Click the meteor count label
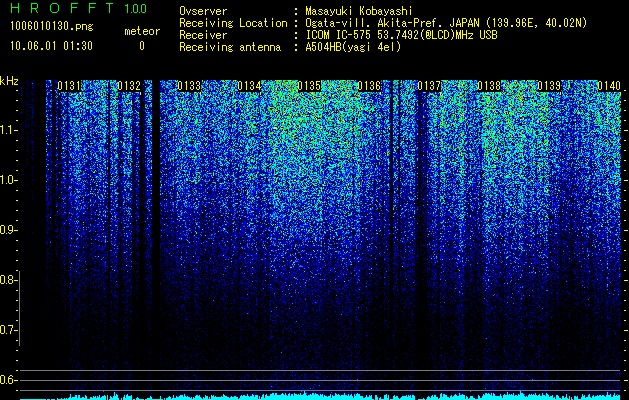The width and height of the screenshot is (629, 400). 142,31
